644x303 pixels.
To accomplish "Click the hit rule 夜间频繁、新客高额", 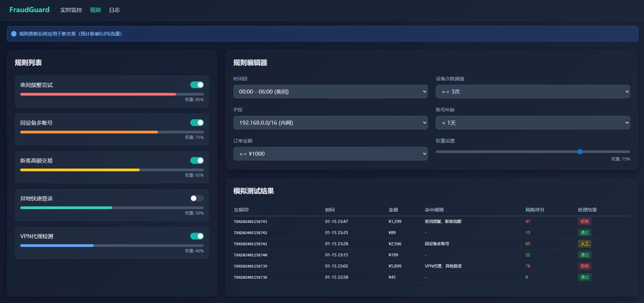I will pos(443,222).
